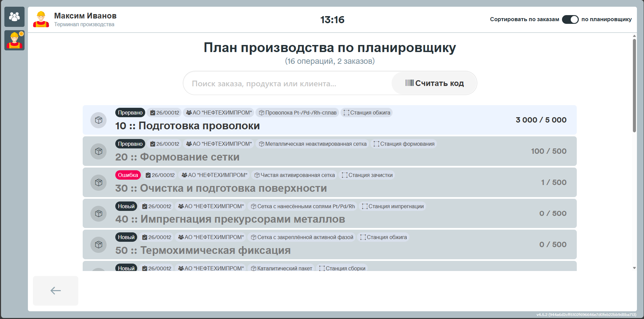Click Станция зачистки station tag

pos(367,175)
